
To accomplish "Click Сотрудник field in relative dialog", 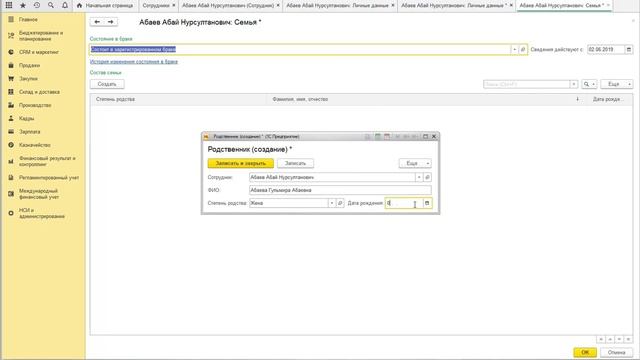I will (332, 177).
